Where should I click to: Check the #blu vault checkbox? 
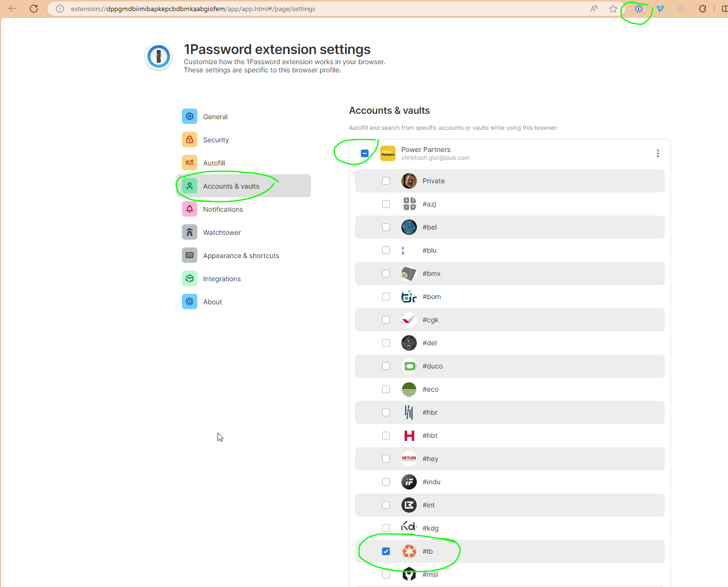386,250
